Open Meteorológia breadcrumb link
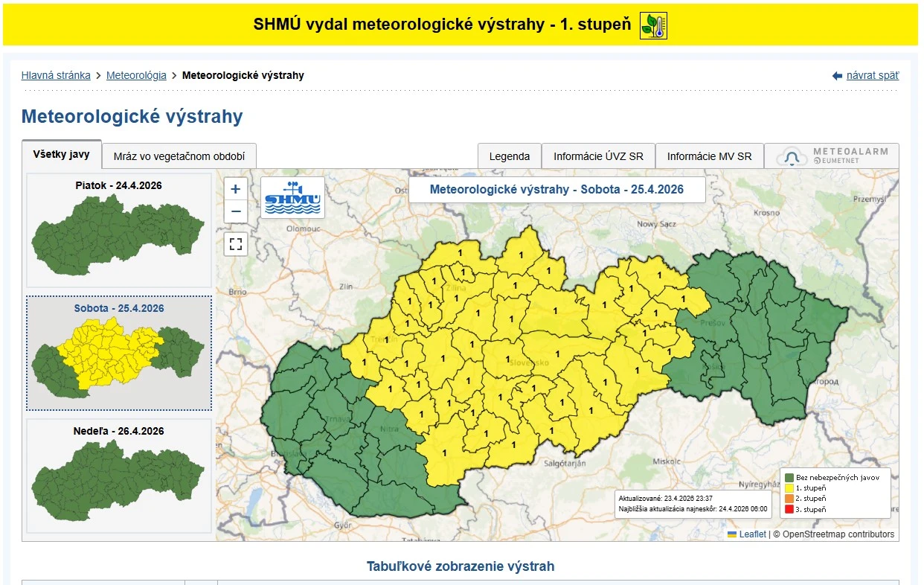This screenshot has height=585, width=924. point(136,75)
